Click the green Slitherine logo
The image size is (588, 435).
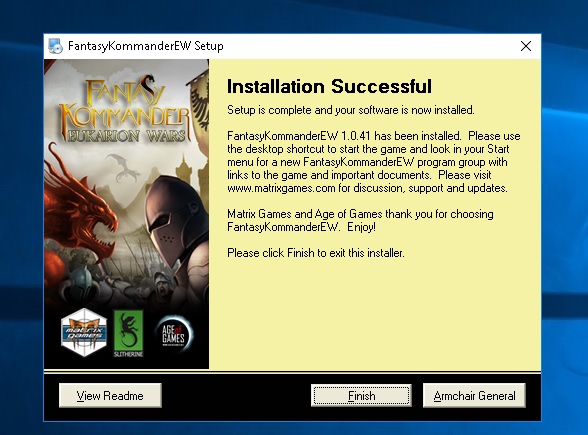[128, 333]
